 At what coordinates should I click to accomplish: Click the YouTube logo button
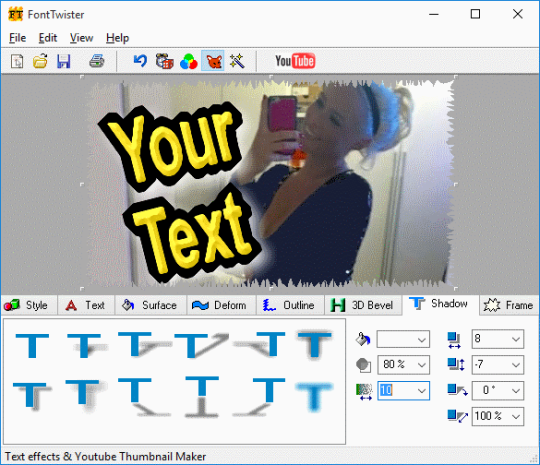(x=295, y=61)
